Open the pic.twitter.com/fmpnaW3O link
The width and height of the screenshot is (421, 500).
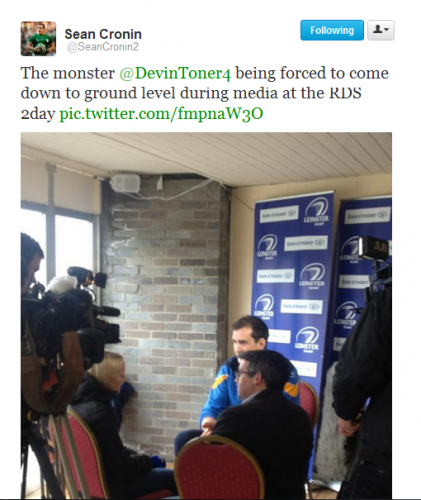point(161,114)
